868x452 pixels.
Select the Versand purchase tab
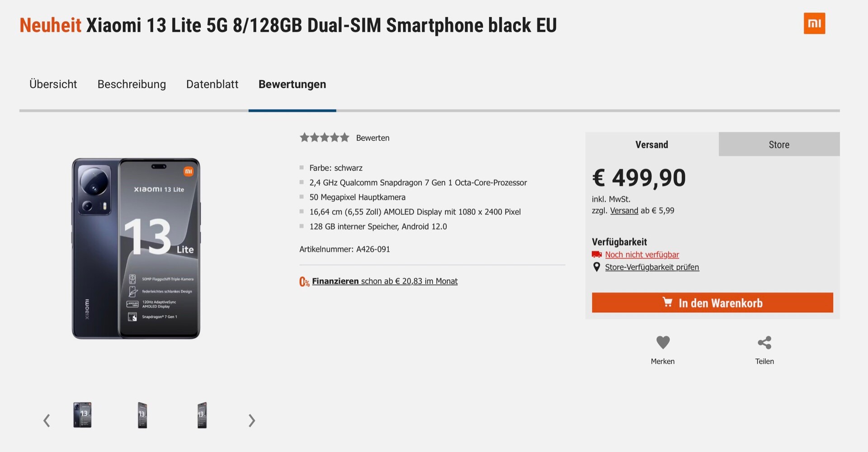(651, 145)
